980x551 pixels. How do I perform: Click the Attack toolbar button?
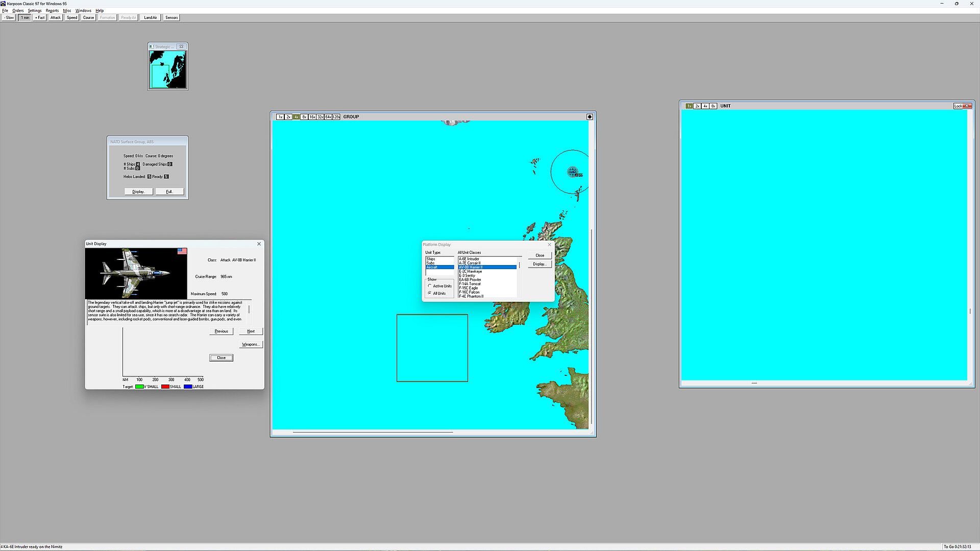[x=56, y=17]
